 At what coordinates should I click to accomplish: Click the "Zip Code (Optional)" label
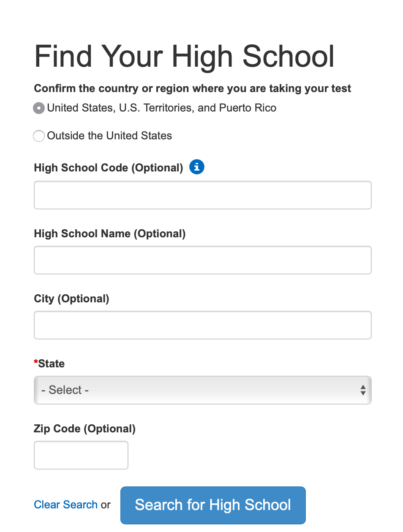(x=84, y=429)
